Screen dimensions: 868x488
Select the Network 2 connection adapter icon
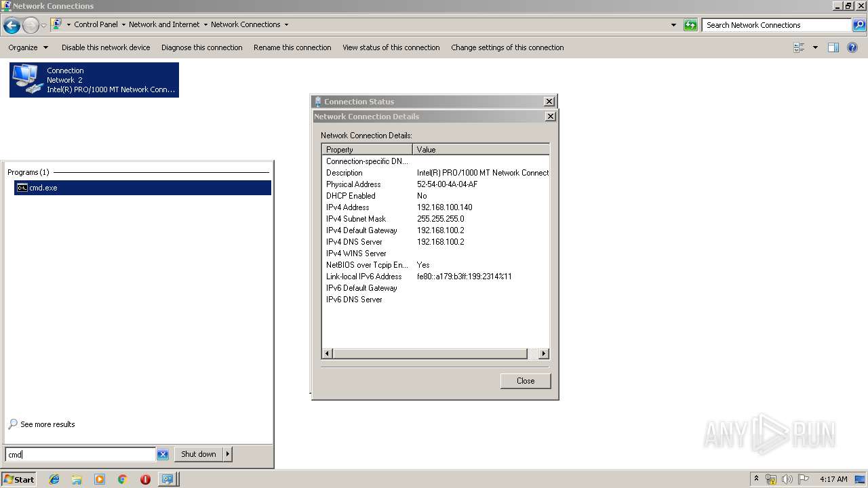click(x=94, y=80)
